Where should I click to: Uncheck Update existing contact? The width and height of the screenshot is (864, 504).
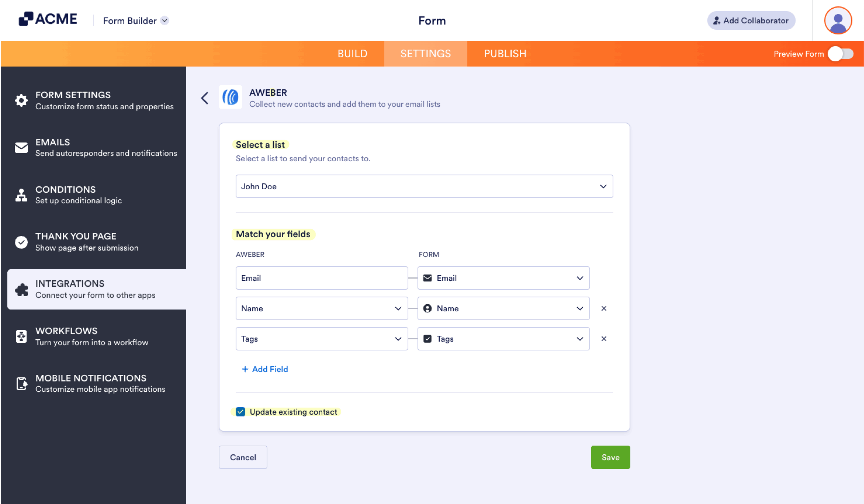pos(240,412)
